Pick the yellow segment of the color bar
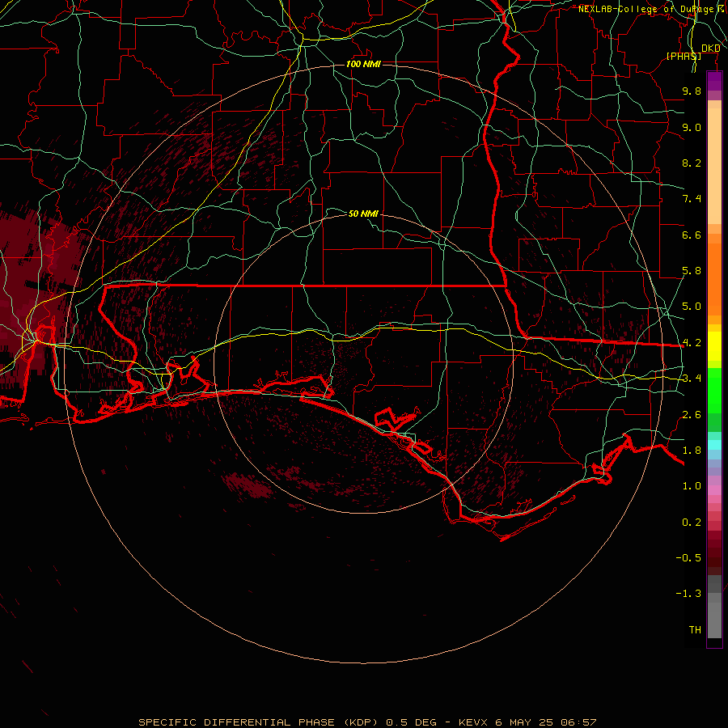The image size is (728, 728). click(714, 346)
